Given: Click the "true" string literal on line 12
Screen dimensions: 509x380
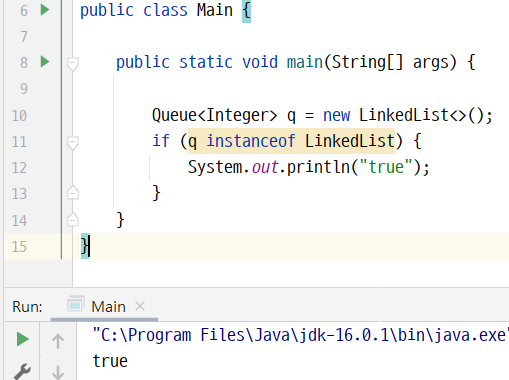Looking at the screenshot, I should (386, 167).
